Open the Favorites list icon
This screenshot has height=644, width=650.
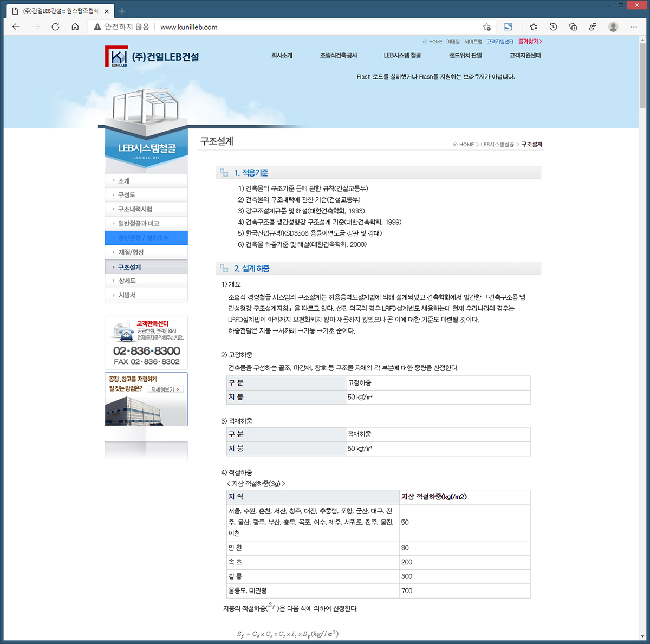534,27
